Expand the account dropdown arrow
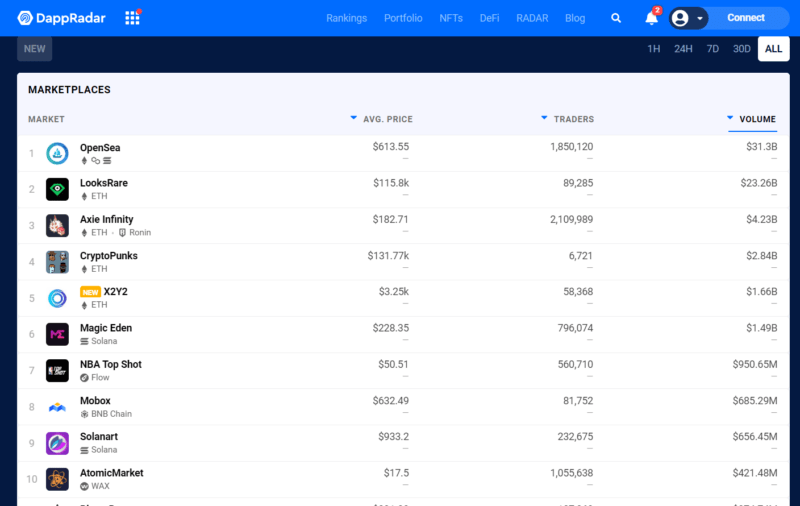800x506 pixels. 700,18
